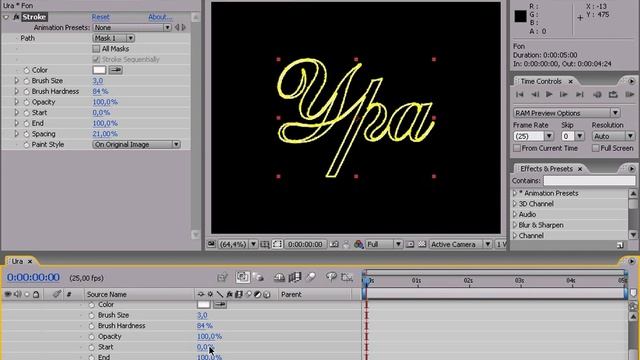
Task: Check the From Current Time option
Action: pyautogui.click(x=517, y=148)
